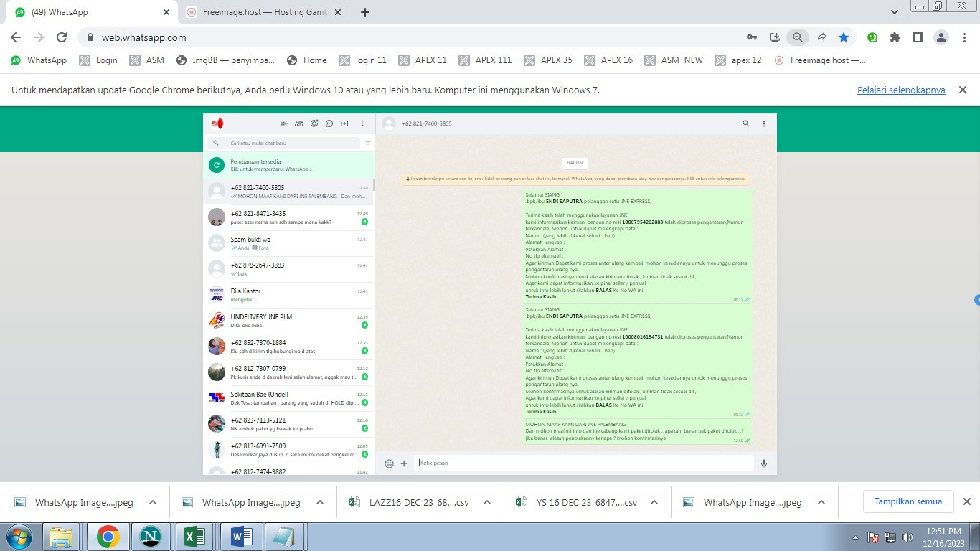Image resolution: width=980 pixels, height=551 pixels.
Task: Open the Extensions puzzle icon
Action: [x=895, y=37]
